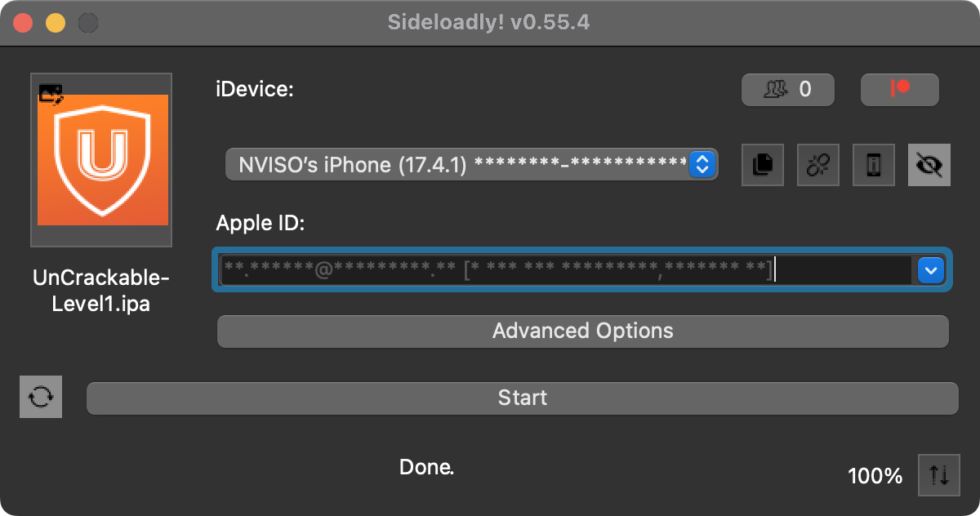This screenshot has height=516, width=980.
Task: Click the circular refresh arrows icon
Action: click(41, 397)
